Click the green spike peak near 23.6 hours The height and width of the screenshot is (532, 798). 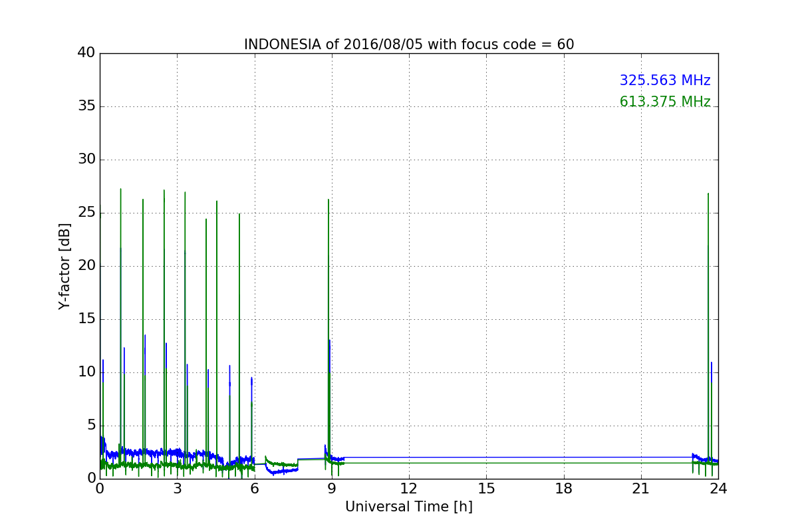[x=708, y=194]
